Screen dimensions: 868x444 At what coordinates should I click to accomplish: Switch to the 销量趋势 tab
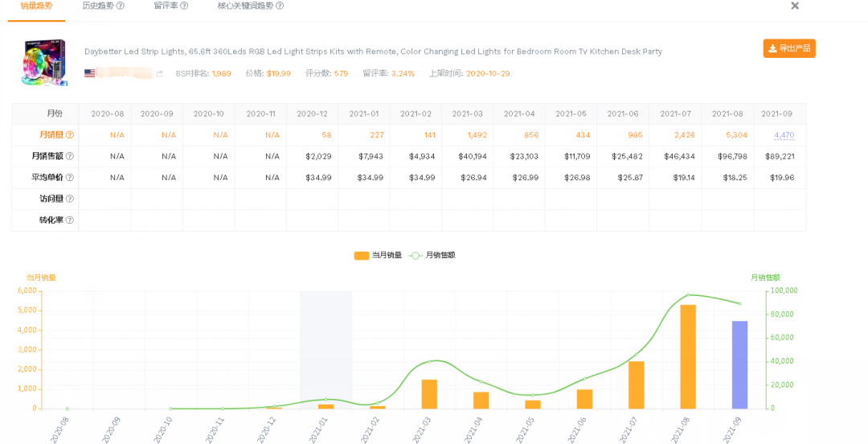[36, 6]
